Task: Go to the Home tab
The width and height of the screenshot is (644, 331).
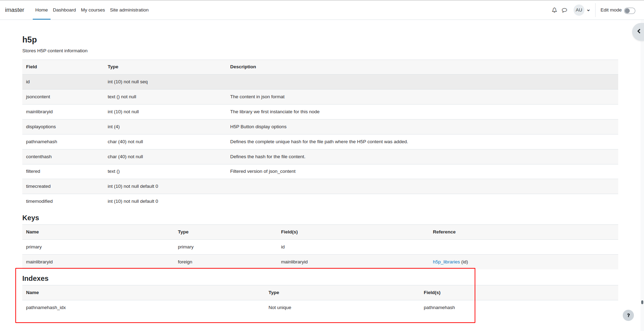Action: (41, 10)
